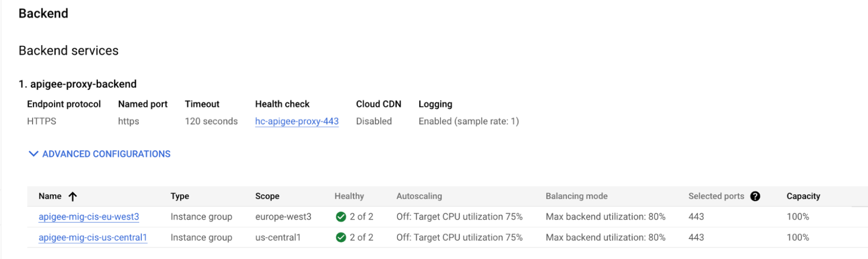Viewport: 868px width, 259px height.
Task: Open the hc-apigee-proxy-443 health check link
Action: tap(297, 122)
